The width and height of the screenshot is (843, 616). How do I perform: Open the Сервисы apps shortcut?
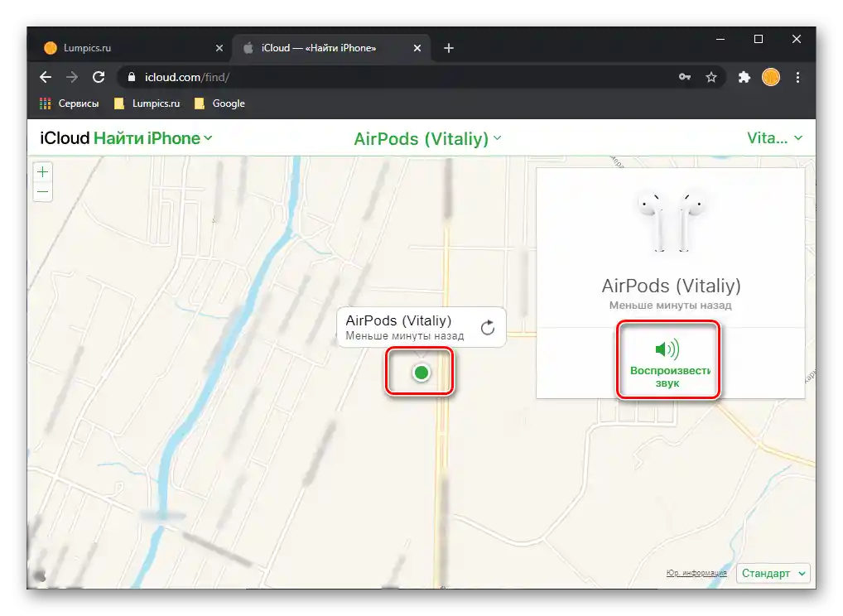coord(70,103)
